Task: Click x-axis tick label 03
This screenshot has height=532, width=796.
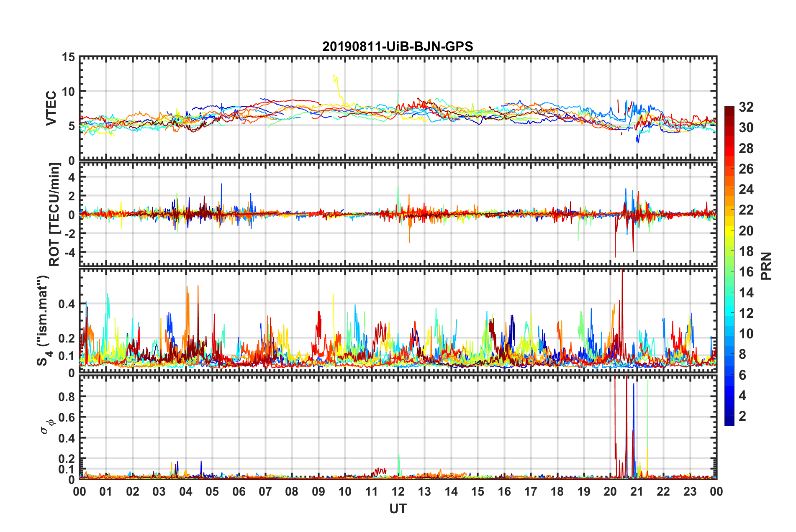Action: click(159, 491)
